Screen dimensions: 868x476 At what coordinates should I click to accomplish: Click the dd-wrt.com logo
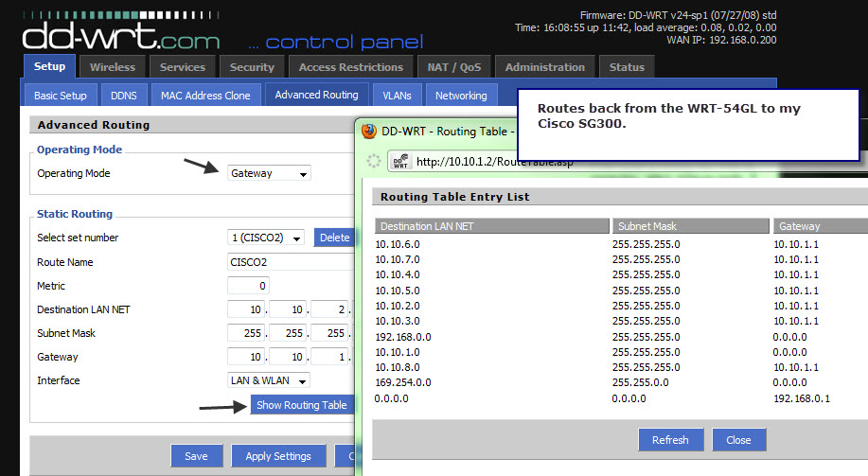120,37
